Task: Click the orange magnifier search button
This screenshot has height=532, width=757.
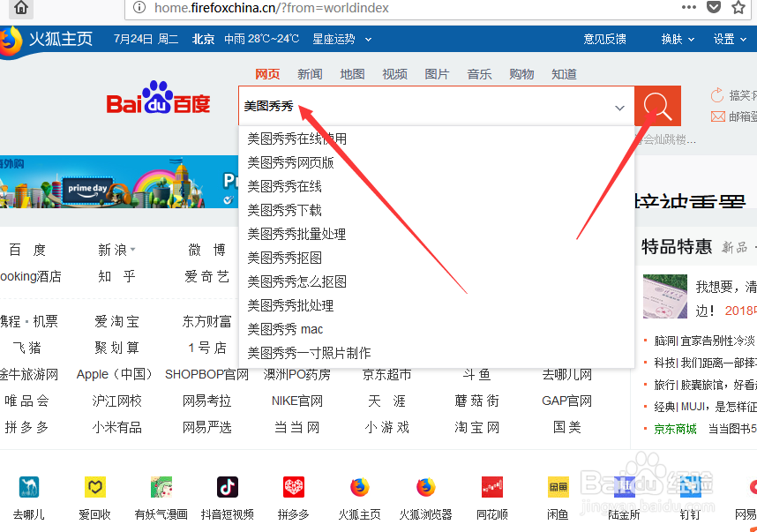Action: tap(657, 106)
